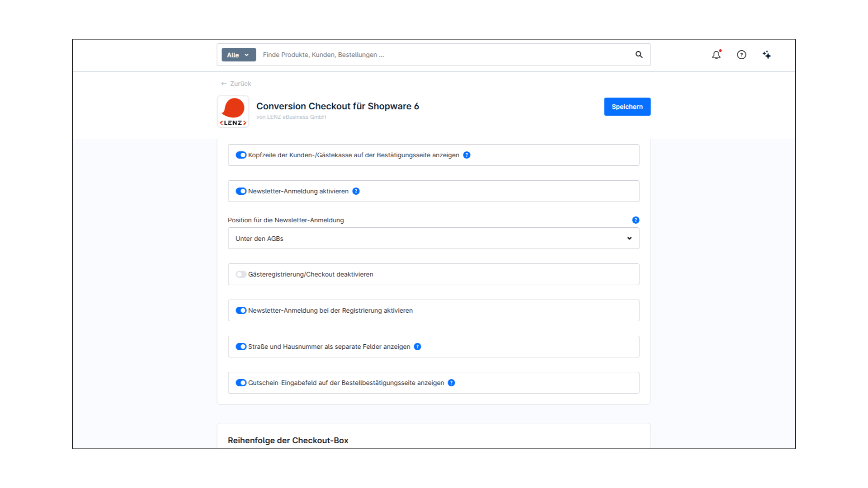Disable Kopfzeile der Kunden-/Gästekasse toggle

pyautogui.click(x=241, y=155)
